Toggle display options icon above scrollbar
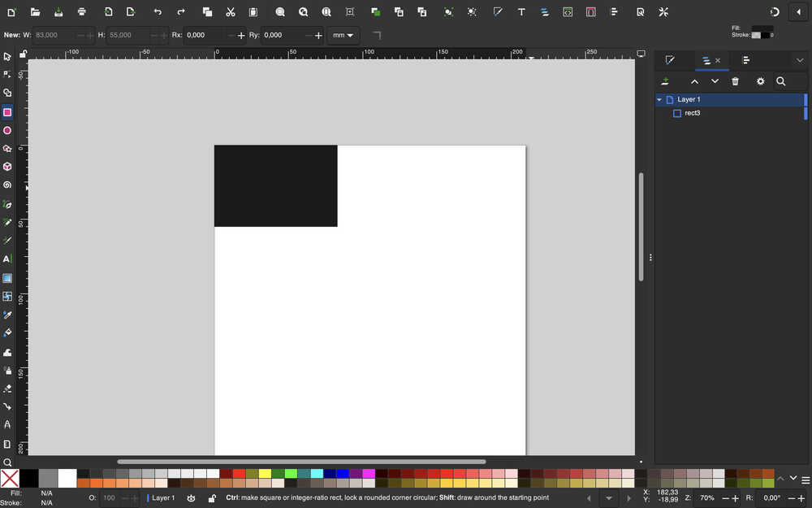Screen dimensions: 812x508 click(641, 54)
